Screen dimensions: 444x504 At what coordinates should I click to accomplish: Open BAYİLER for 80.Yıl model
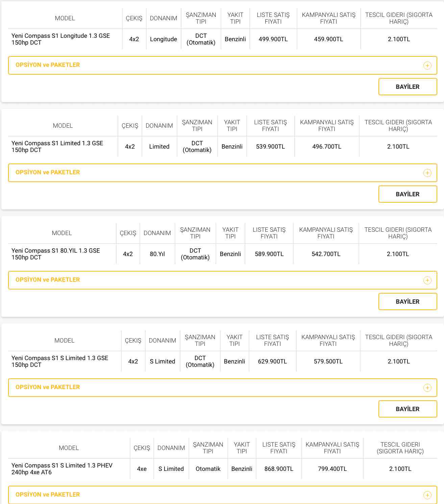pyautogui.click(x=408, y=302)
